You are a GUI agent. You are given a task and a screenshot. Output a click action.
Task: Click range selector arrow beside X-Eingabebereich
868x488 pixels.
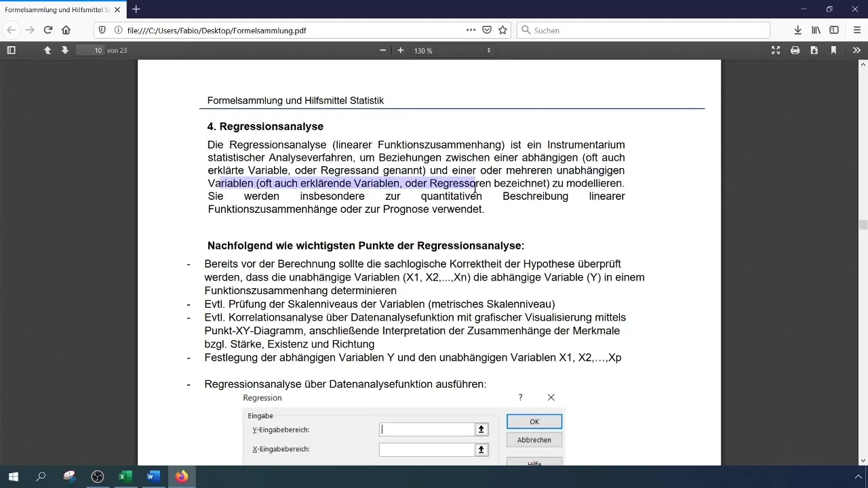(481, 449)
